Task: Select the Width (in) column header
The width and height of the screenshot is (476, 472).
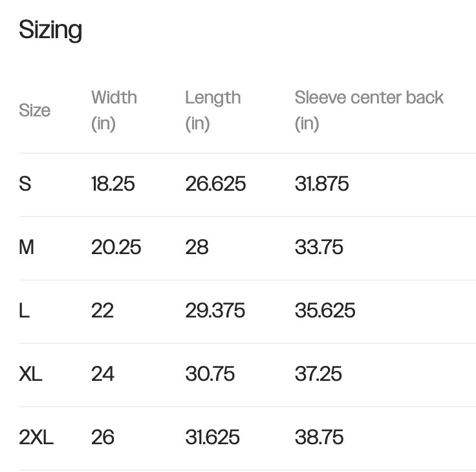Action: (x=114, y=110)
